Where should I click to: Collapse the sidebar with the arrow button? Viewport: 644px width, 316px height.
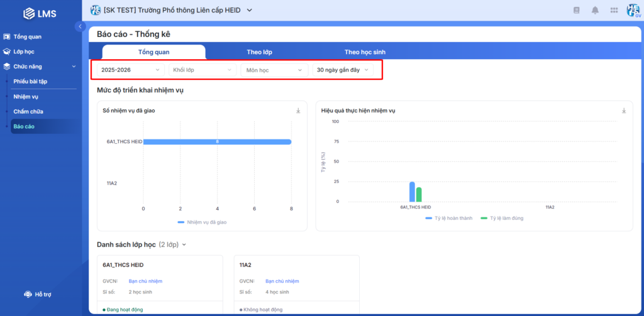tap(80, 26)
